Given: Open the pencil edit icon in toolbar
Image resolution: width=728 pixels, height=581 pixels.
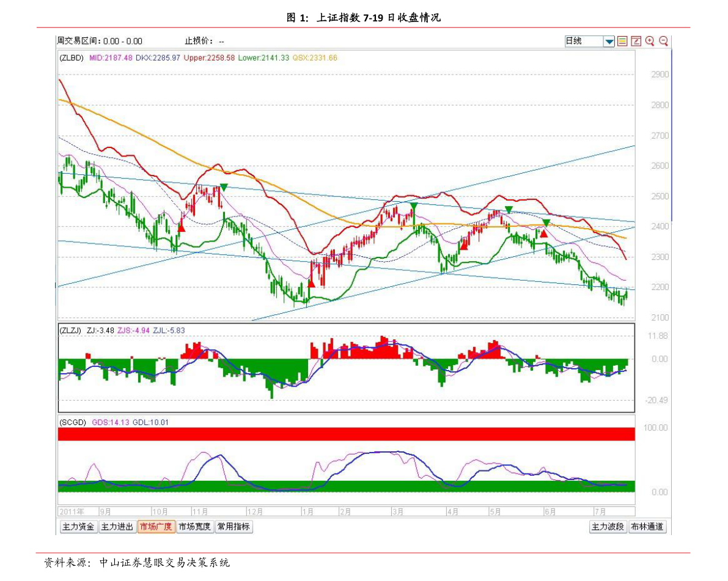Looking at the screenshot, I should (636, 41).
